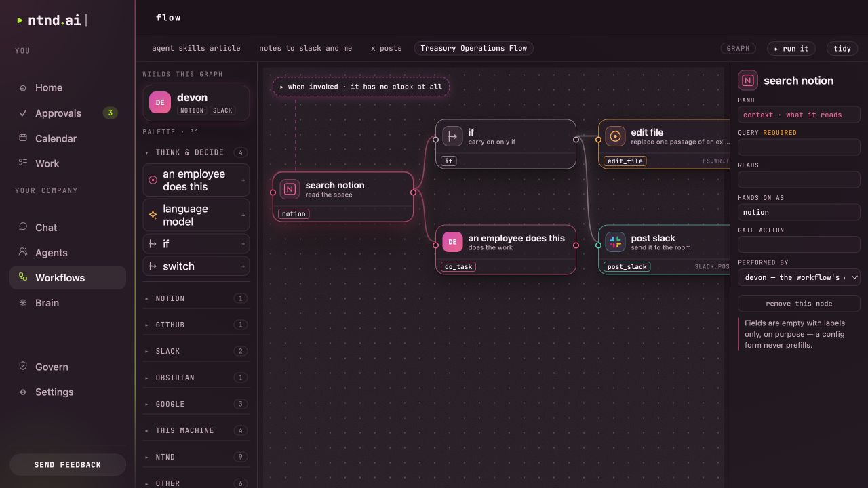Click the run it button
The width and height of the screenshot is (868, 488).
point(791,49)
